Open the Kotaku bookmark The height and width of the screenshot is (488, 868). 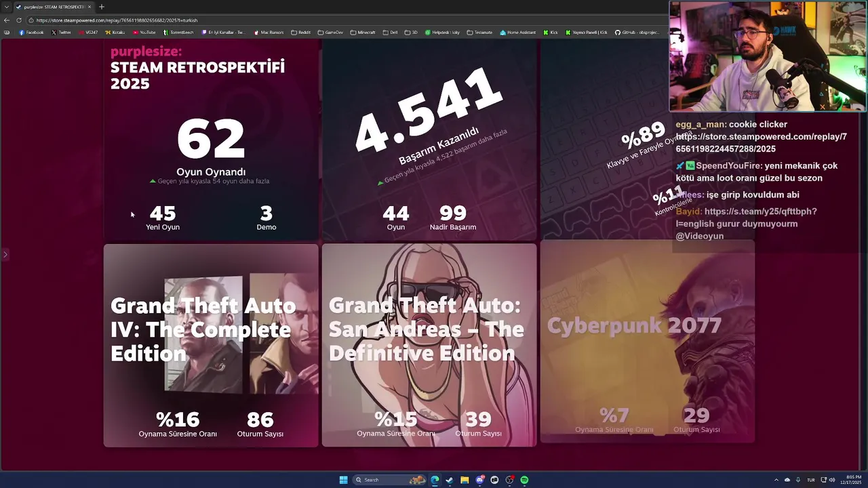click(x=115, y=33)
